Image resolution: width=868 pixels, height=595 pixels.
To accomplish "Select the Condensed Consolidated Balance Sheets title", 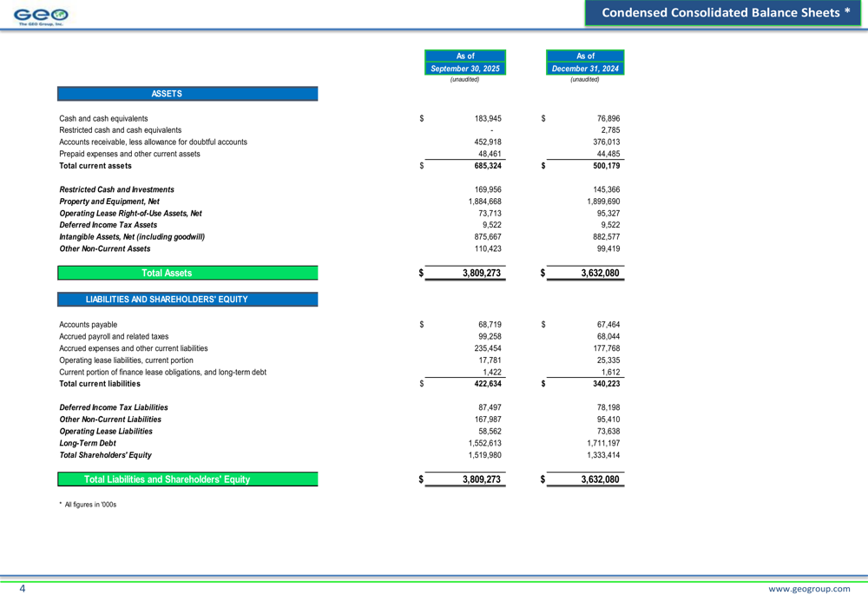I will click(726, 12).
